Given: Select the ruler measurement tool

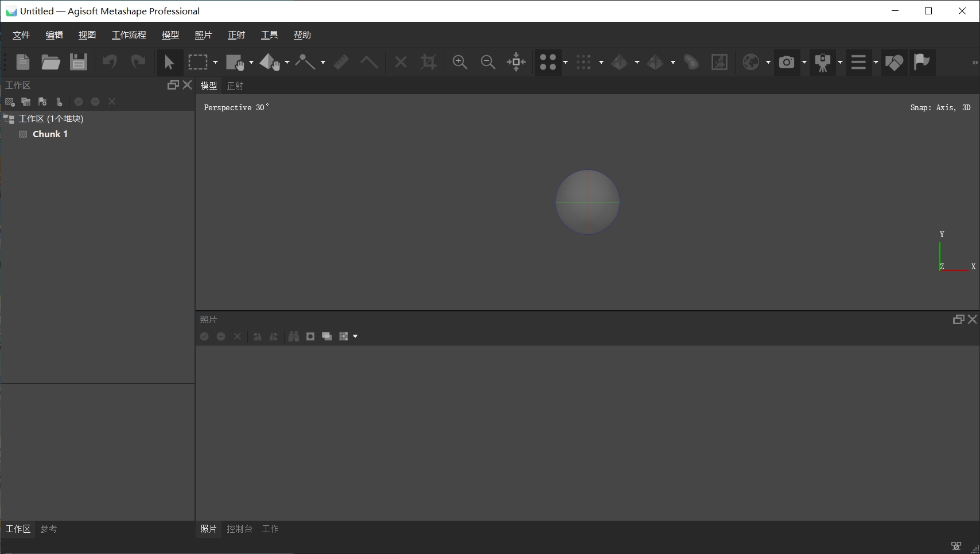Looking at the screenshot, I should click(340, 62).
